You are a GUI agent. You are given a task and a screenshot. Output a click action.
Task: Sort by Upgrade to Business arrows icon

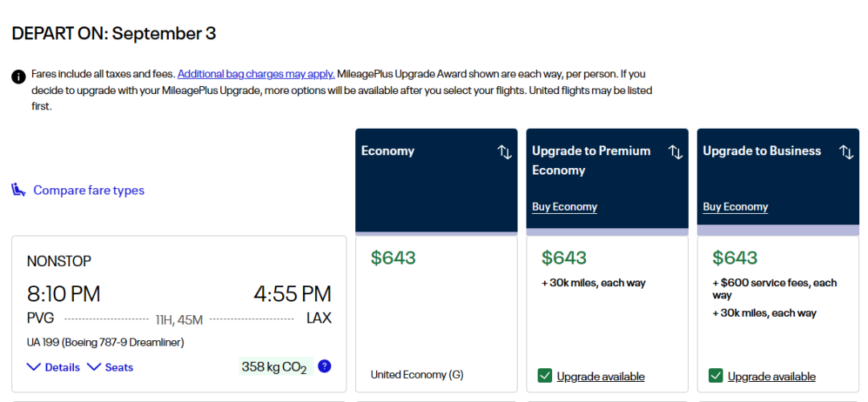[846, 152]
